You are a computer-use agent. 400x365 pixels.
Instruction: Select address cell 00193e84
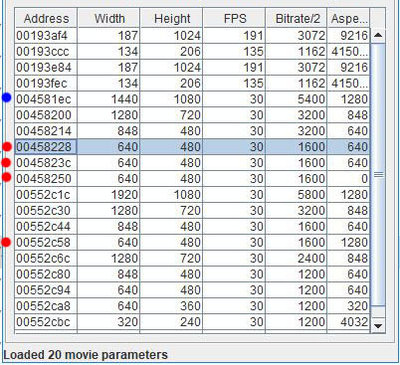tap(46, 67)
